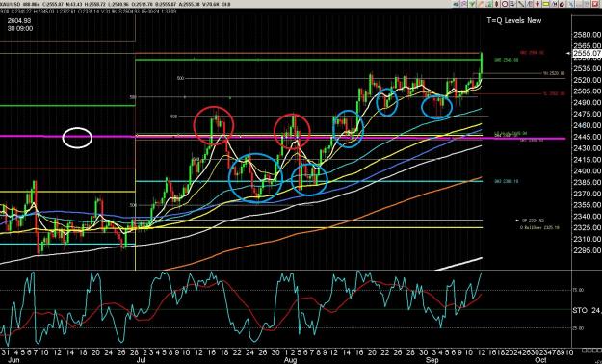Viewport: 602px width, 364px height.
Task: Click the 2580.00 price scale label
Action: coord(587,34)
